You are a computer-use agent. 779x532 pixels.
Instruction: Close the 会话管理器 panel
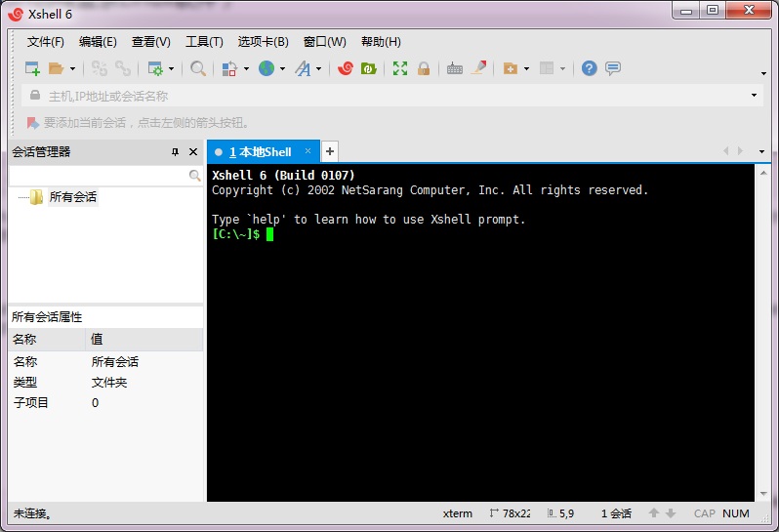click(193, 152)
